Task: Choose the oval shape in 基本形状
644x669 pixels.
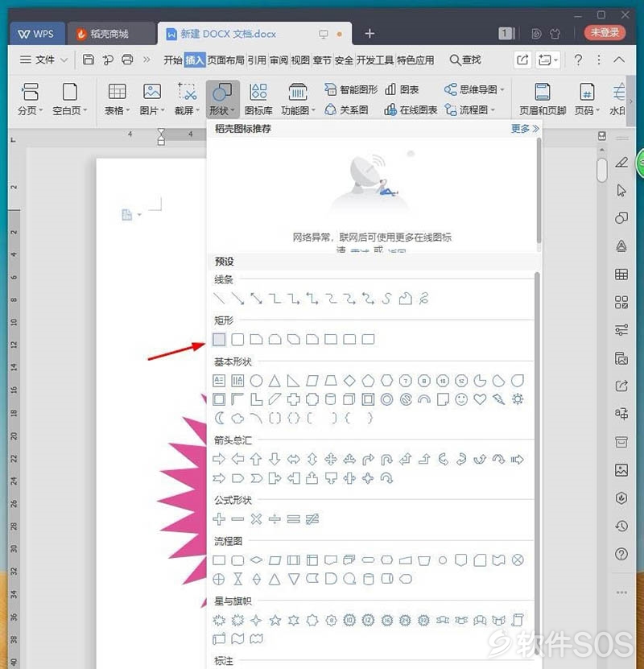Action: 256,380
